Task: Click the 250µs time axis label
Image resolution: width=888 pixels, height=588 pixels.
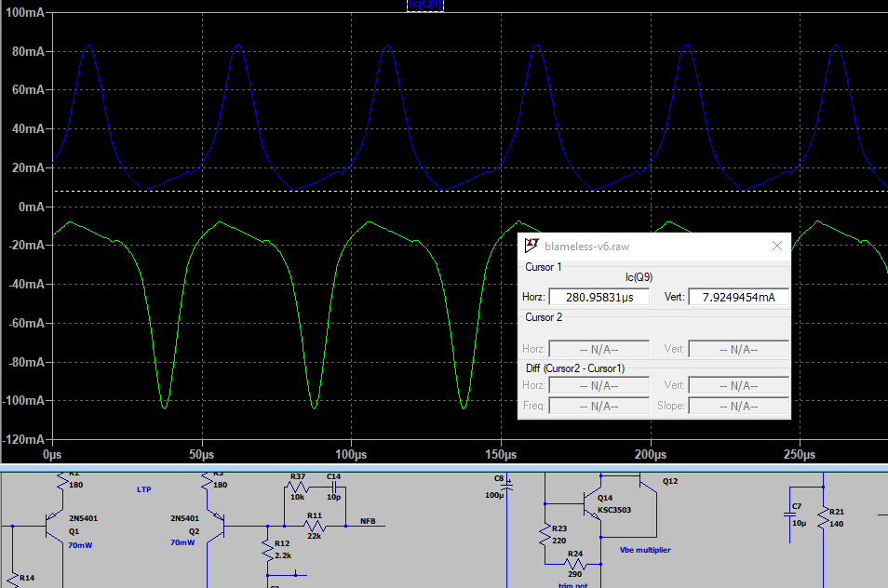Action: 800,454
